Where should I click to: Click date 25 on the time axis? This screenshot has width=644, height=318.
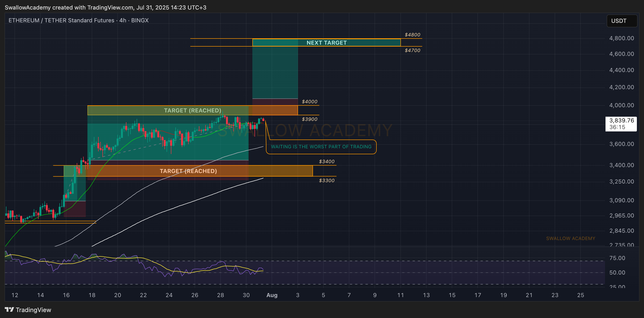pyautogui.click(x=581, y=295)
